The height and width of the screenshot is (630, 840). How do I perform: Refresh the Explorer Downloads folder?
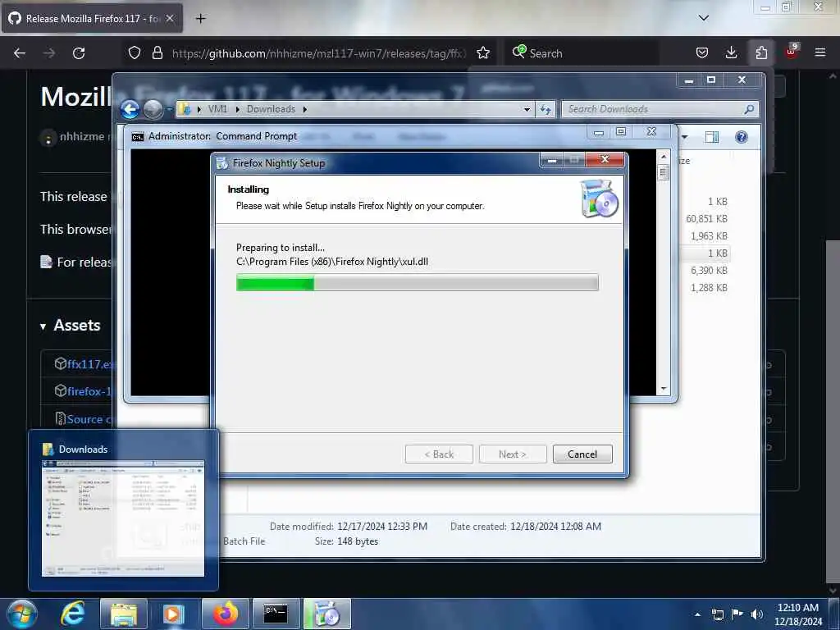click(546, 109)
